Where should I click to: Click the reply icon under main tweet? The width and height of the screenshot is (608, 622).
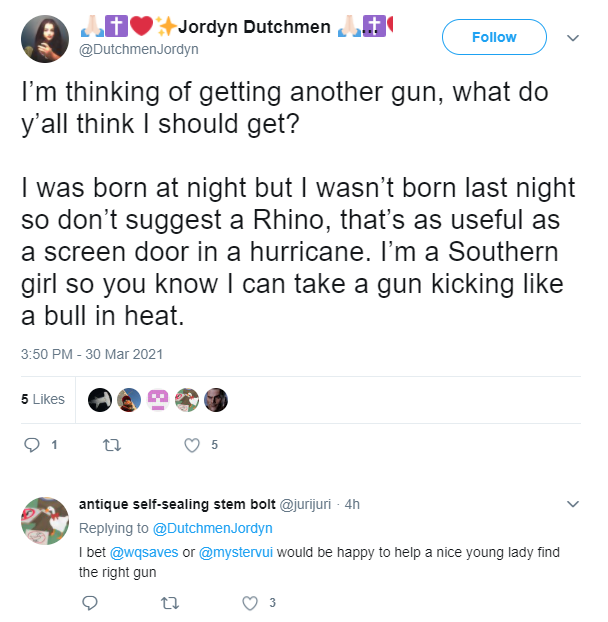32,445
